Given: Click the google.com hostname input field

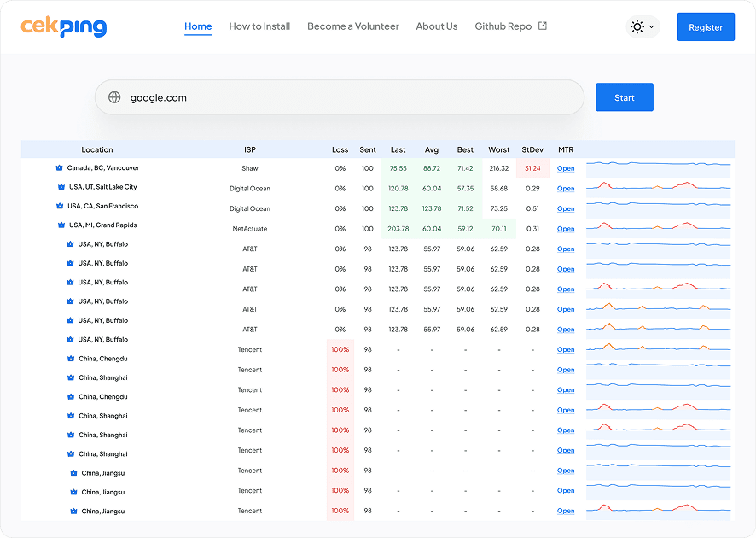Looking at the screenshot, I should pyautogui.click(x=256, y=96).
